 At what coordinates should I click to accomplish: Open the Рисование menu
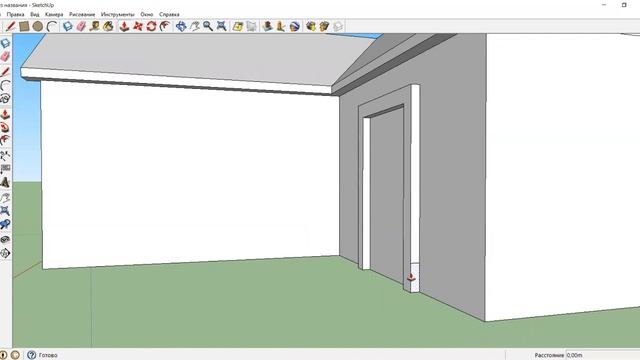pos(82,14)
